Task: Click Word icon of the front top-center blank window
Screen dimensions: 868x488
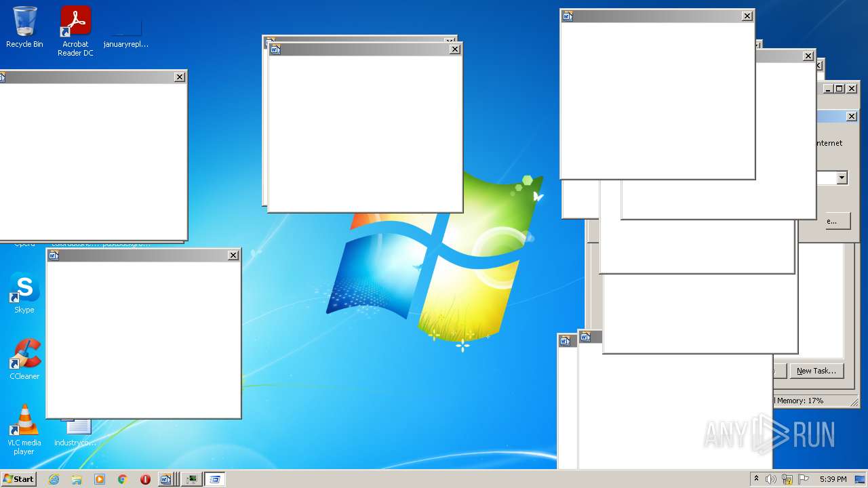Action: pos(275,49)
